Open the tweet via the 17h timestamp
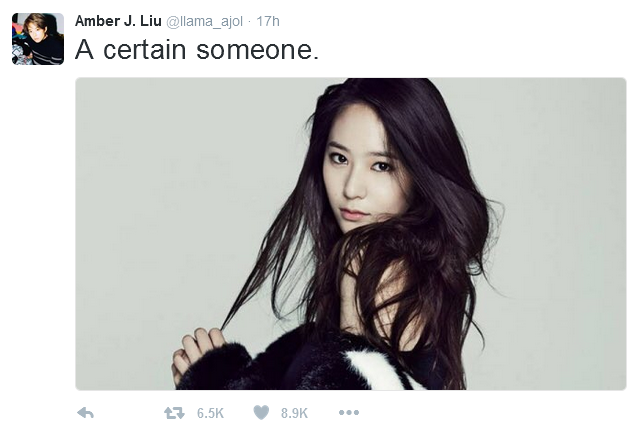 (x=268, y=21)
